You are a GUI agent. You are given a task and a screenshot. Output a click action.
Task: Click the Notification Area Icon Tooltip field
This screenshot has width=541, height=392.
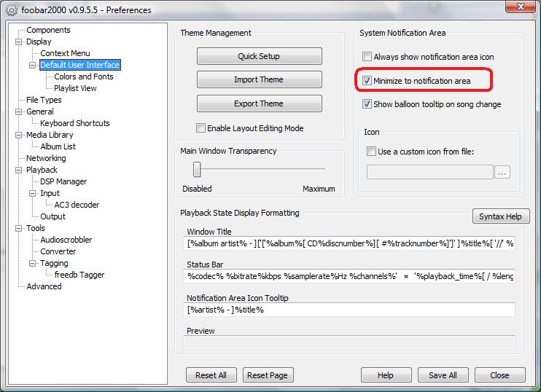tap(349, 310)
